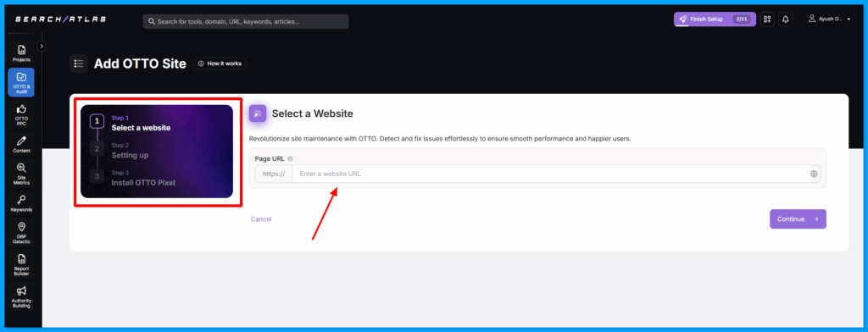Open Projects in the sidebar
Viewport: 868px width, 332px height.
pyautogui.click(x=21, y=53)
